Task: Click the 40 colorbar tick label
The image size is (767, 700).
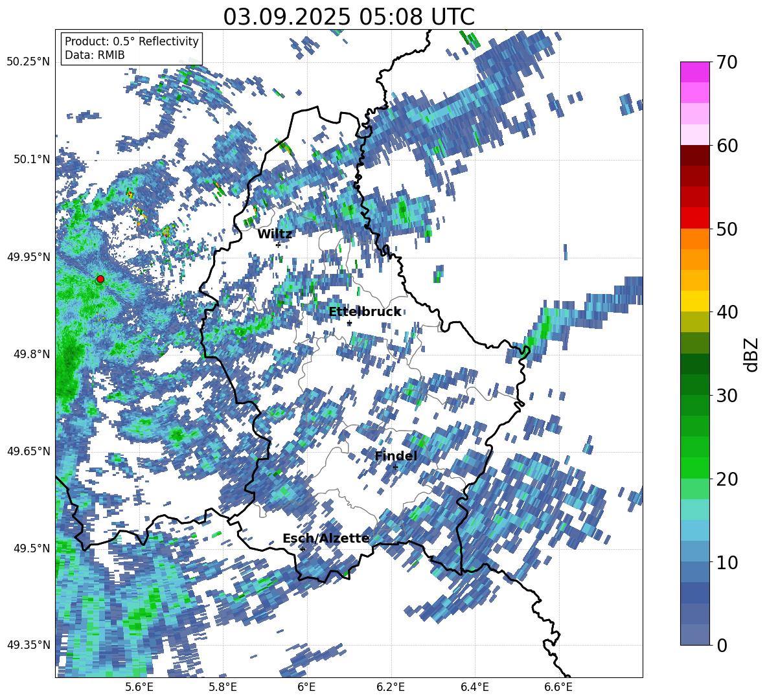Action: click(x=727, y=312)
